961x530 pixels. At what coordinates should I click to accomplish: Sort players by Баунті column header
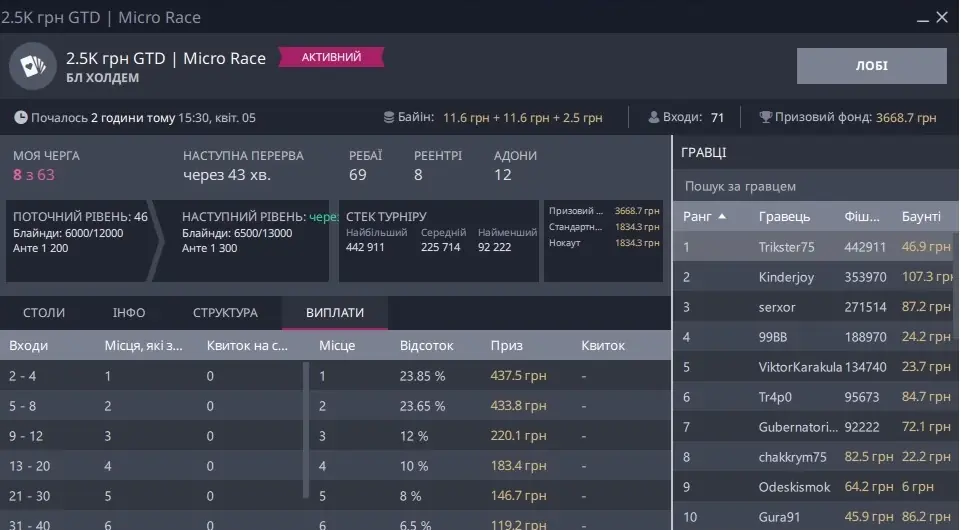tap(921, 216)
